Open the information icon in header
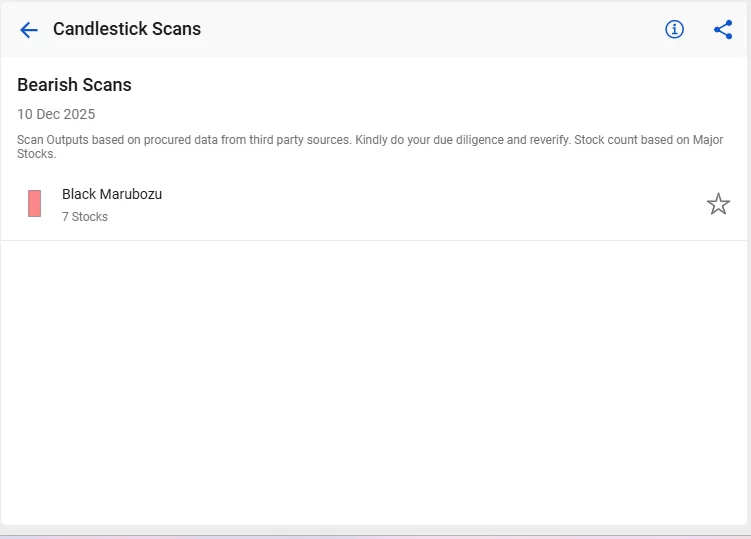 pos(675,30)
